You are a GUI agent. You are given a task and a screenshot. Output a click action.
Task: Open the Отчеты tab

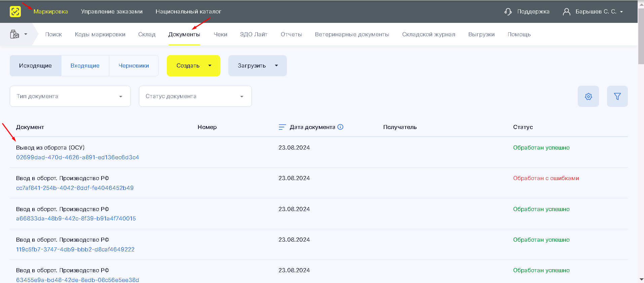click(x=291, y=34)
